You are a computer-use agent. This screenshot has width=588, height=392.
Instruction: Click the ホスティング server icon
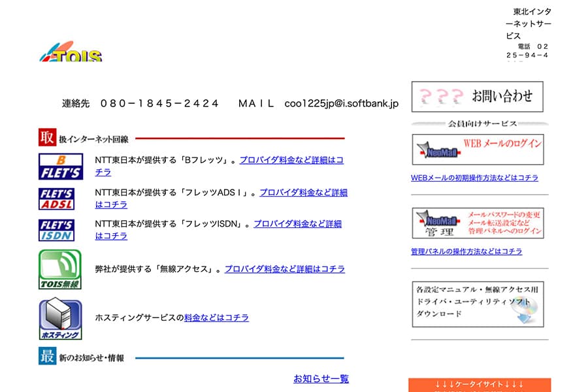(60, 319)
